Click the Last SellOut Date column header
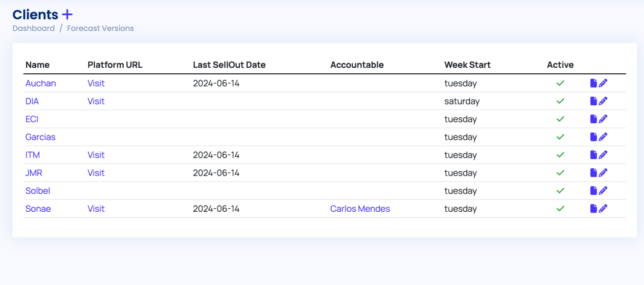Screen dimensions: 644x285 pyautogui.click(x=229, y=65)
